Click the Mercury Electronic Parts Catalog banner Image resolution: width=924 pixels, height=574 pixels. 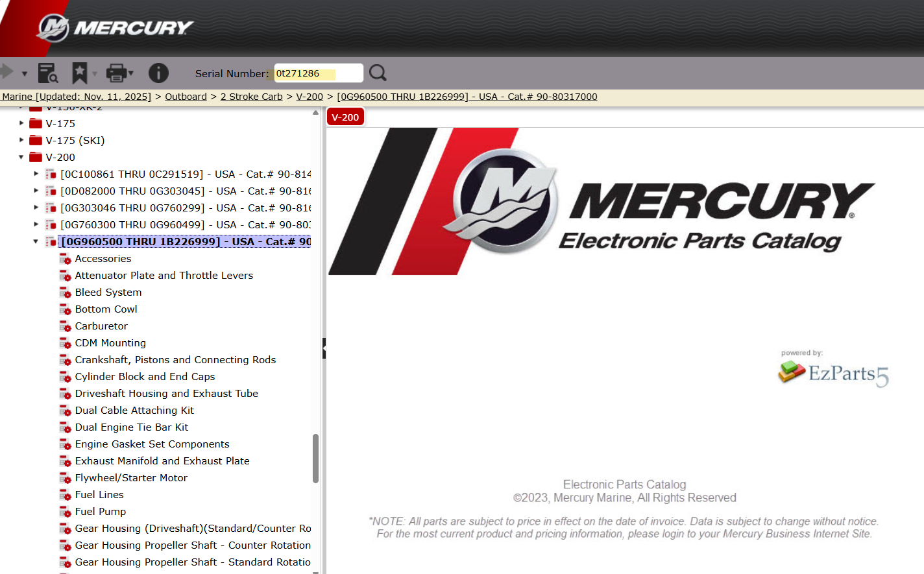coord(602,201)
